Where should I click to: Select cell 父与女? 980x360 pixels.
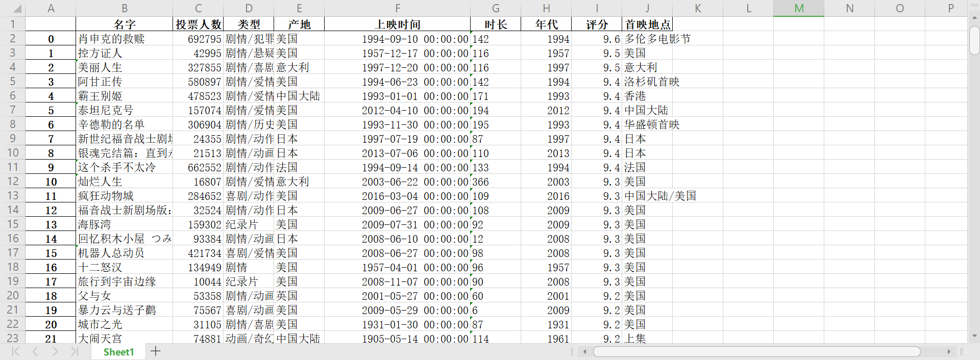[x=125, y=296]
